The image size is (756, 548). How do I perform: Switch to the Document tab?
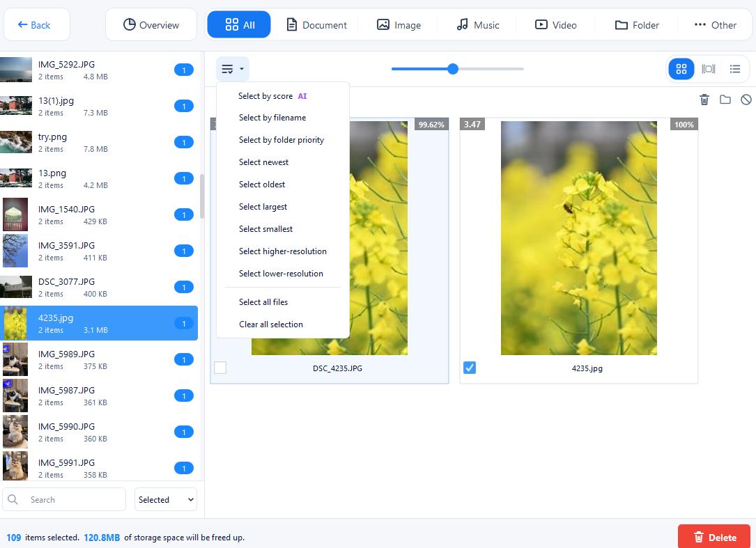pyautogui.click(x=317, y=25)
